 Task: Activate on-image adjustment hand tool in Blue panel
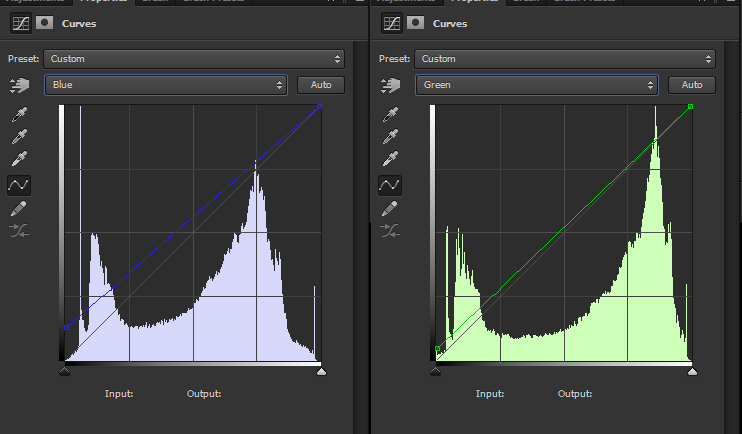point(19,85)
